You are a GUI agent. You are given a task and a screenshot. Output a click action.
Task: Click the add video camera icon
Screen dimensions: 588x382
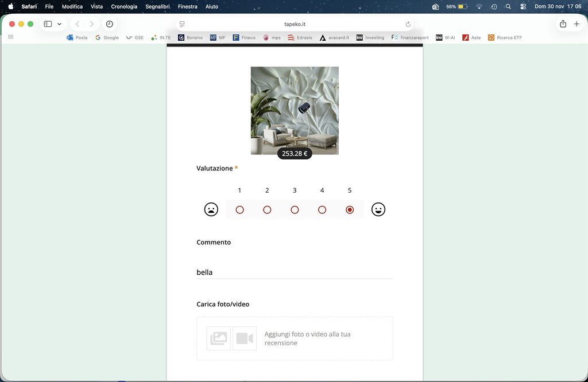pos(245,338)
